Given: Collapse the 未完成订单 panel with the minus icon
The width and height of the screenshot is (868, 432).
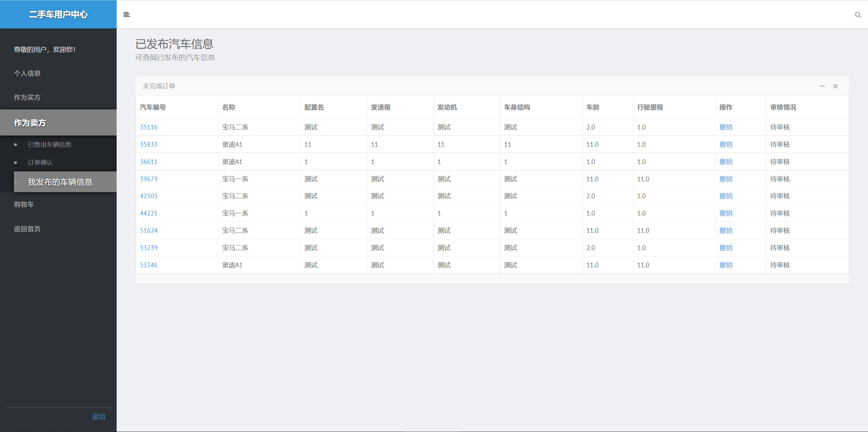Looking at the screenshot, I should point(822,86).
